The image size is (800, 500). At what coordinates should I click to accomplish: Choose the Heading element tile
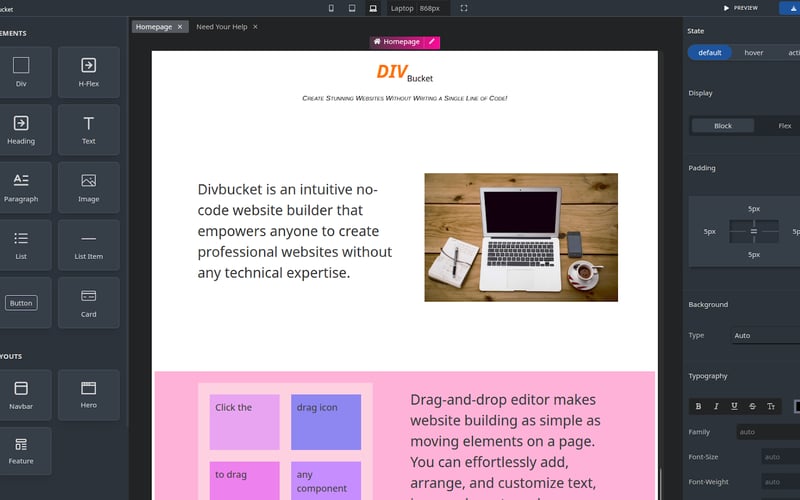21,130
